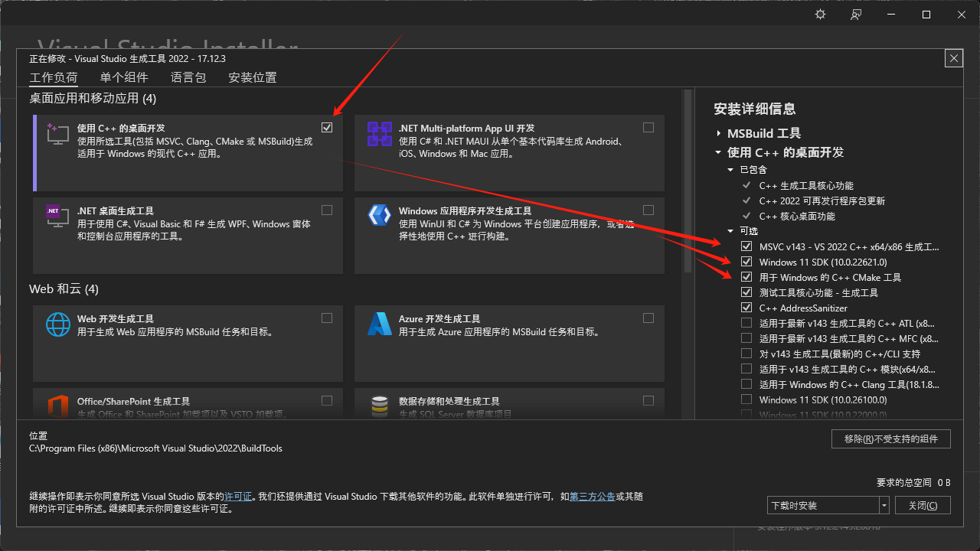Expand the MSBuild 工具 details node
980x551 pixels.
719,133
